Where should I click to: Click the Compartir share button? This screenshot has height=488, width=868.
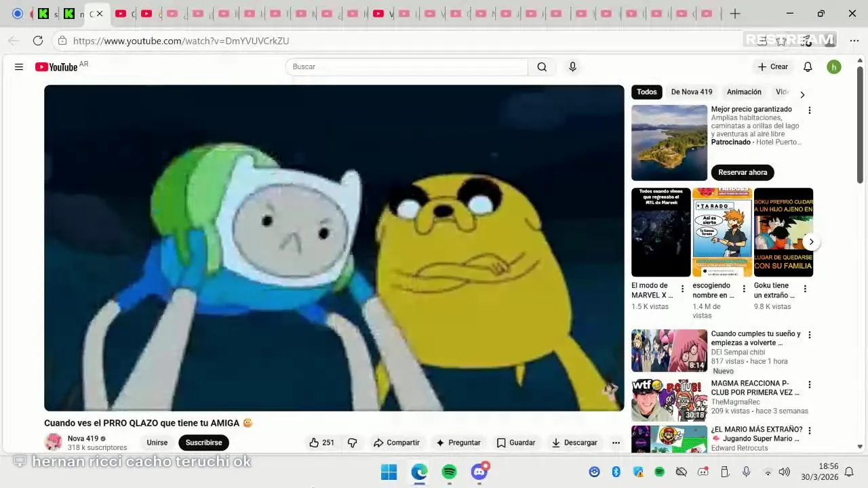pyautogui.click(x=397, y=443)
